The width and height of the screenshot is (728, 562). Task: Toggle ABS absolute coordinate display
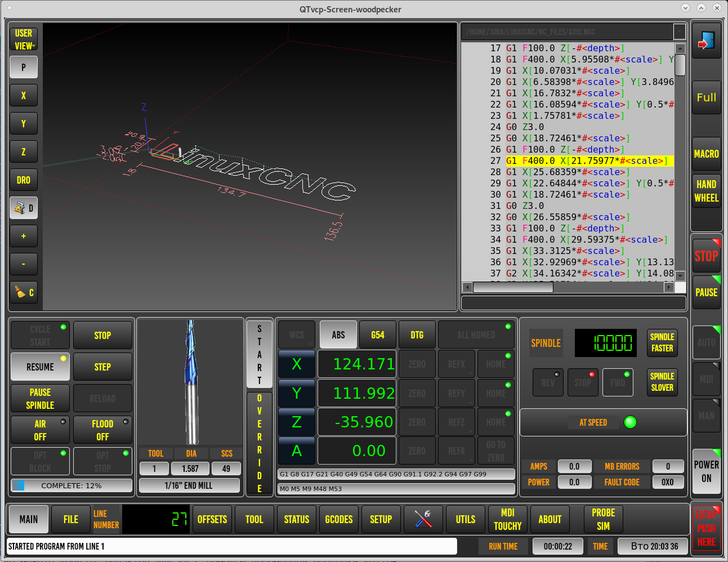(338, 335)
